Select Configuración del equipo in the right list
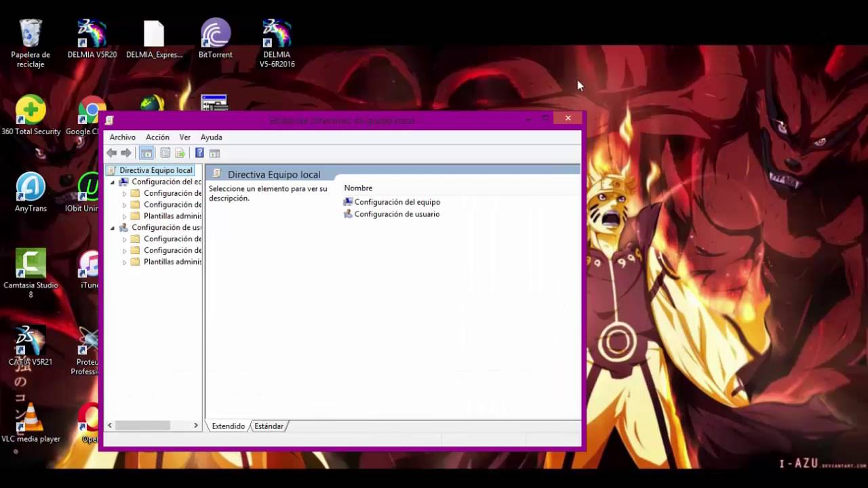Screen dimensions: 868x488 (397, 202)
